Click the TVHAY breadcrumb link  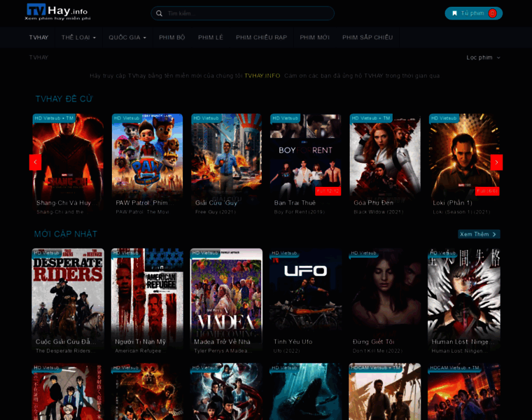click(x=38, y=57)
